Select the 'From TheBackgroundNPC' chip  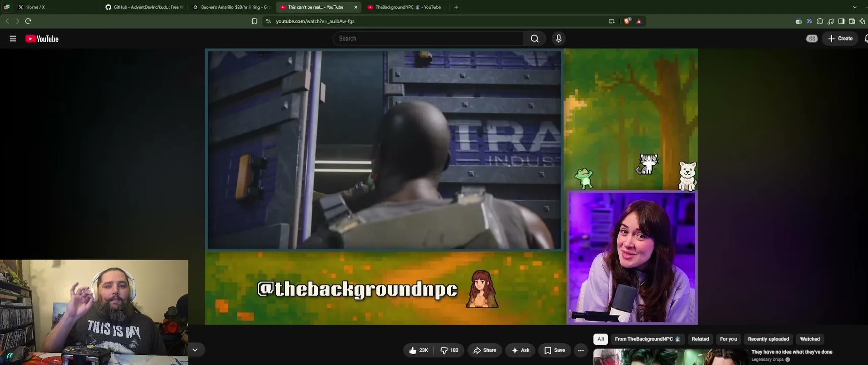tap(647, 339)
